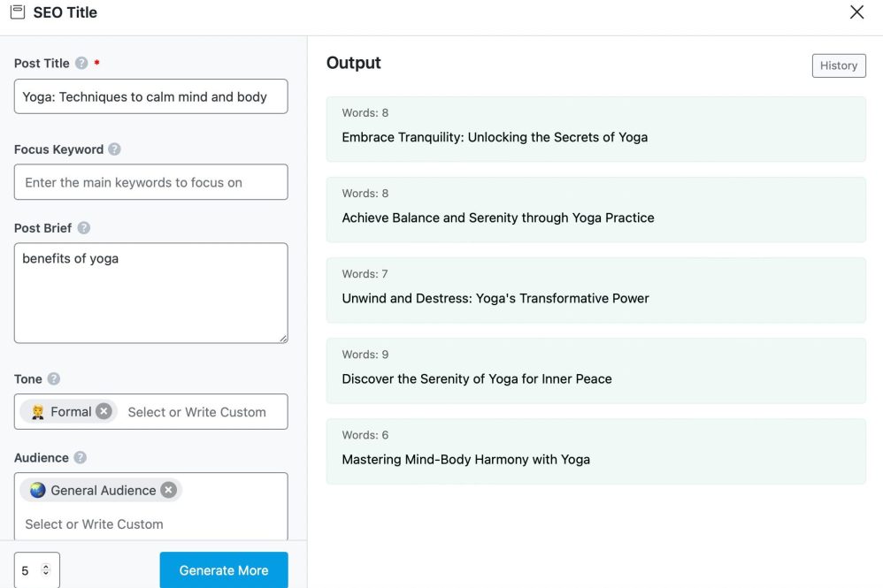
Task: Click the help icon next to Post Title
Action: [81, 64]
